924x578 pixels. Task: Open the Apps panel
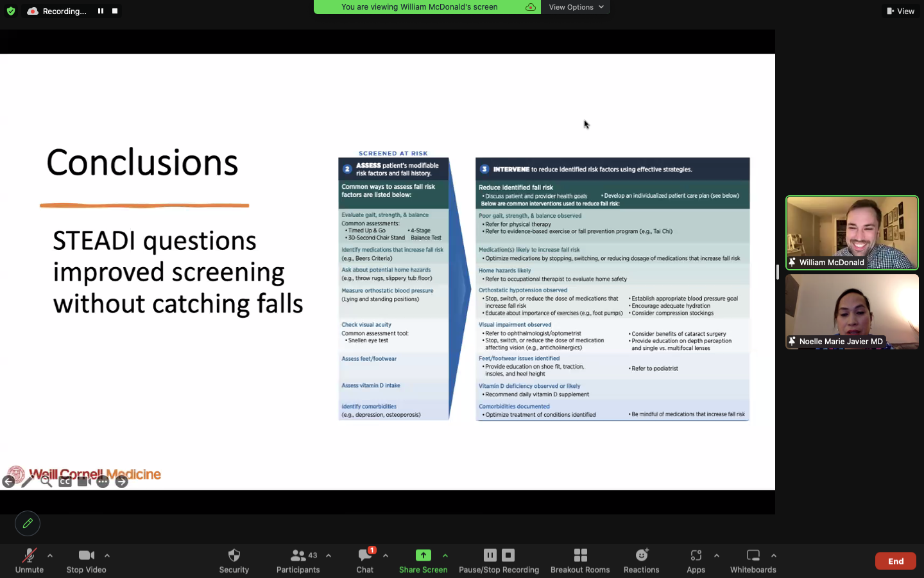tap(696, 561)
